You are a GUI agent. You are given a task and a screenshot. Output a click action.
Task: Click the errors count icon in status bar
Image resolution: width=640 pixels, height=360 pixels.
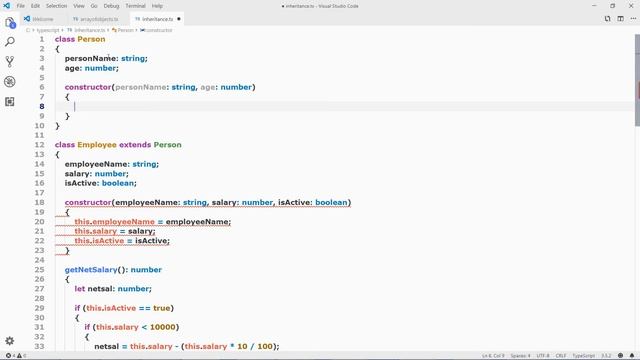point(8,356)
